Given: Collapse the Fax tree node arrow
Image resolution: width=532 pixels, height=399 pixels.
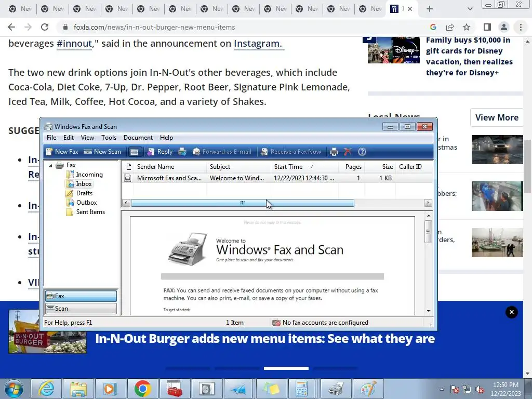Looking at the screenshot, I should pos(50,165).
